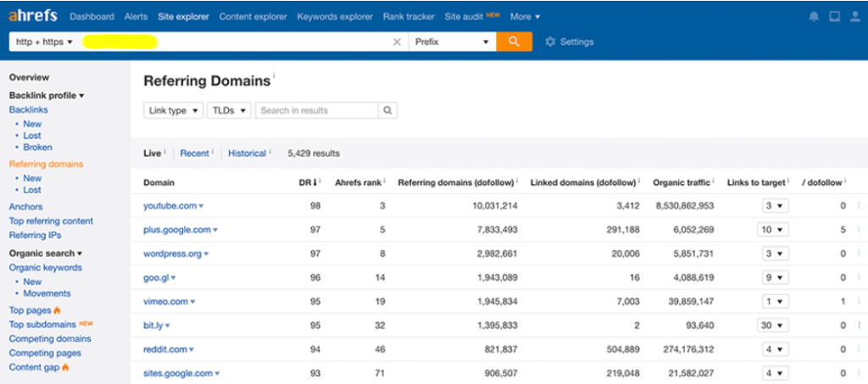The height and width of the screenshot is (384, 868).
Task: Click info icon next to Recent
Action: click(x=213, y=151)
